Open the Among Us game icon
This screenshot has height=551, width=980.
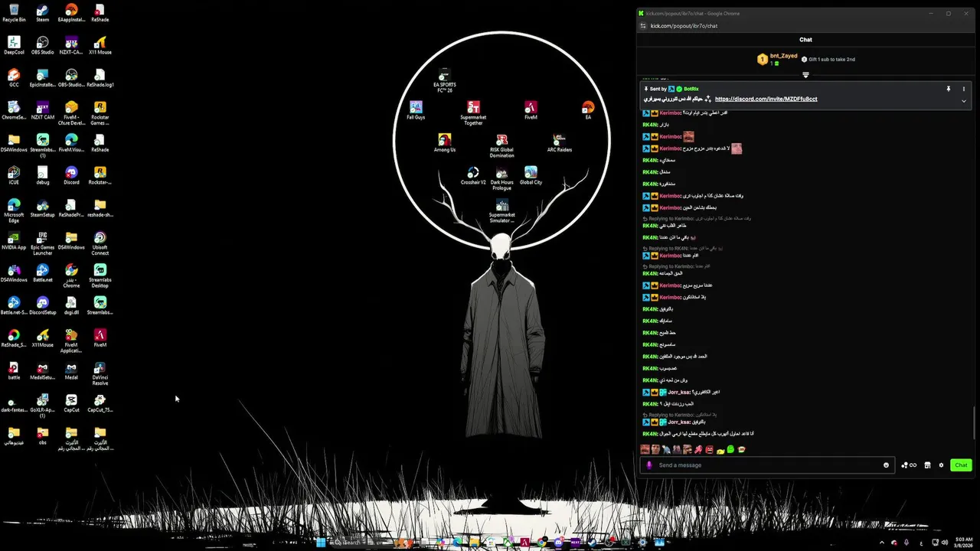coord(445,142)
